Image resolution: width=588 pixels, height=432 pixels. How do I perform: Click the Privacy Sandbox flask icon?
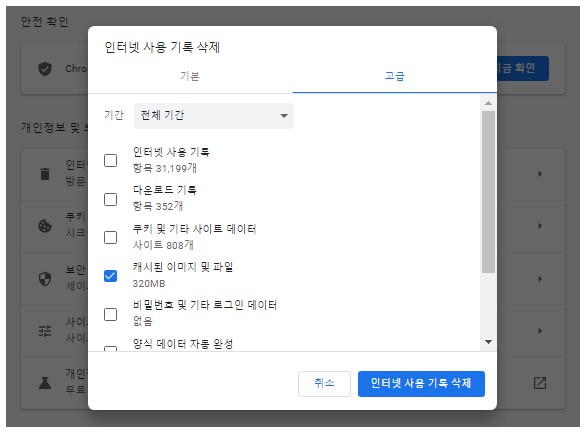tap(45, 383)
